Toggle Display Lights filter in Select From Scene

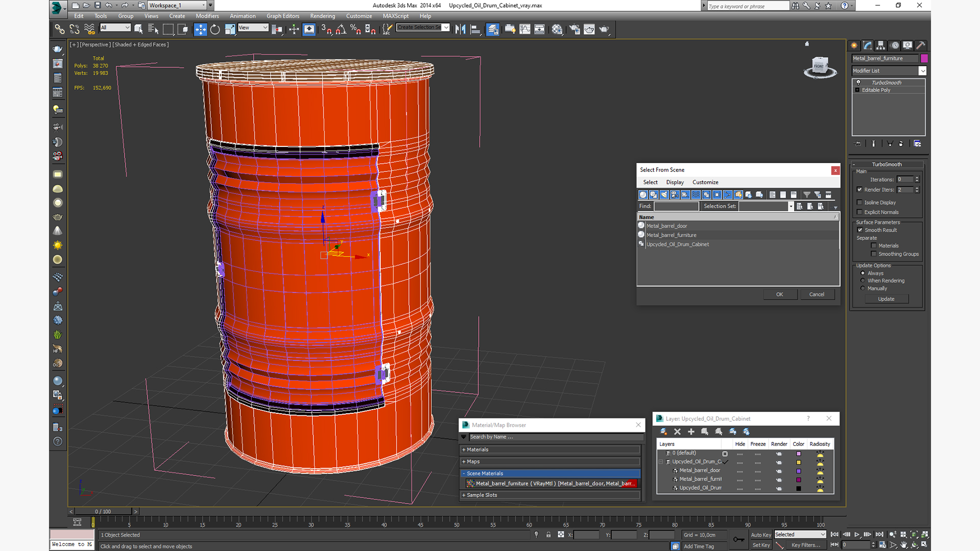664,194
